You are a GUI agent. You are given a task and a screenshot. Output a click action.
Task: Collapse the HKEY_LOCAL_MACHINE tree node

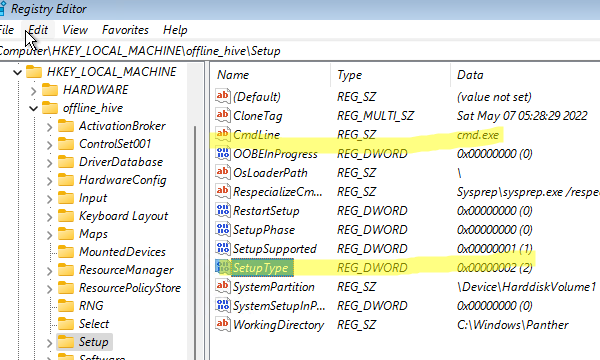pyautogui.click(x=17, y=72)
